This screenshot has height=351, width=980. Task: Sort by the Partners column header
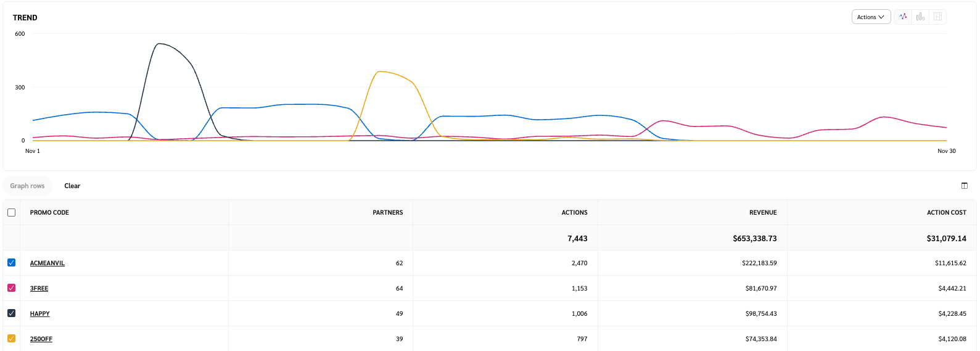coord(387,213)
